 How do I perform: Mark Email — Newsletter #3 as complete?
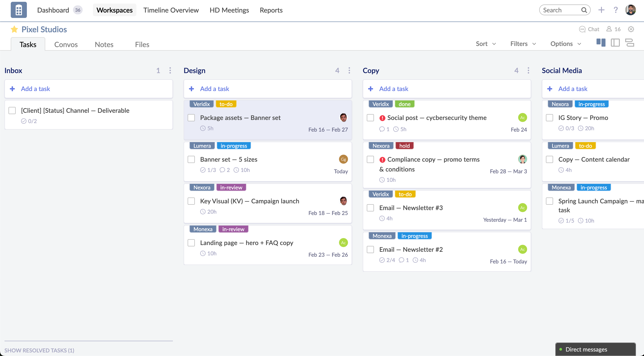click(370, 208)
